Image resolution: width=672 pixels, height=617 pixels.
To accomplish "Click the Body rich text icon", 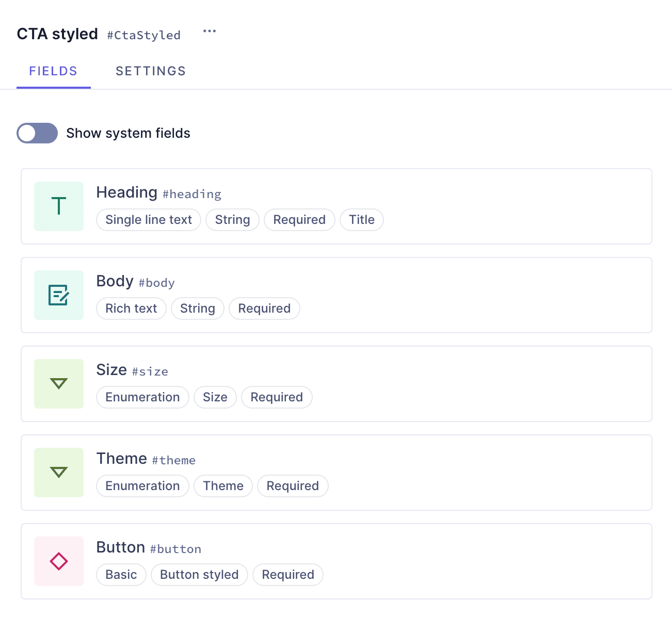I will [58, 295].
